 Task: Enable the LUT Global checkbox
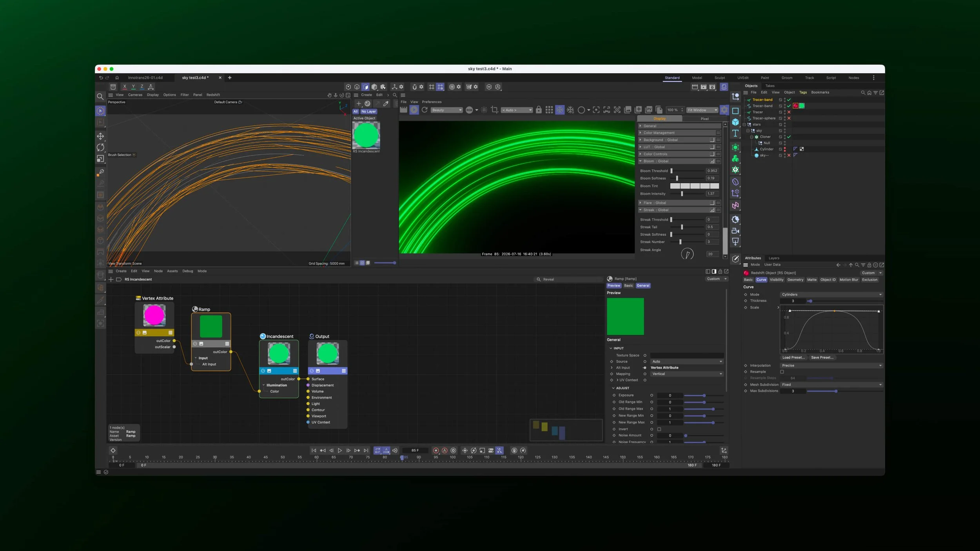pos(712,147)
